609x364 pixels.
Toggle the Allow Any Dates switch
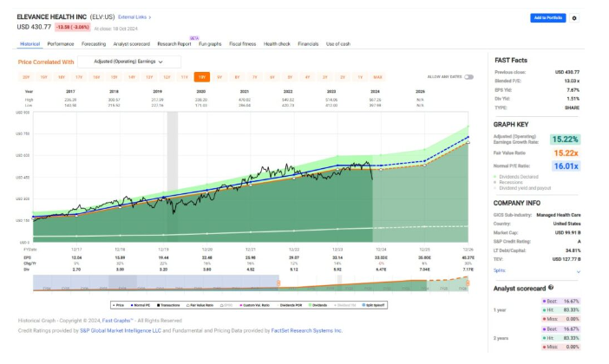click(469, 77)
